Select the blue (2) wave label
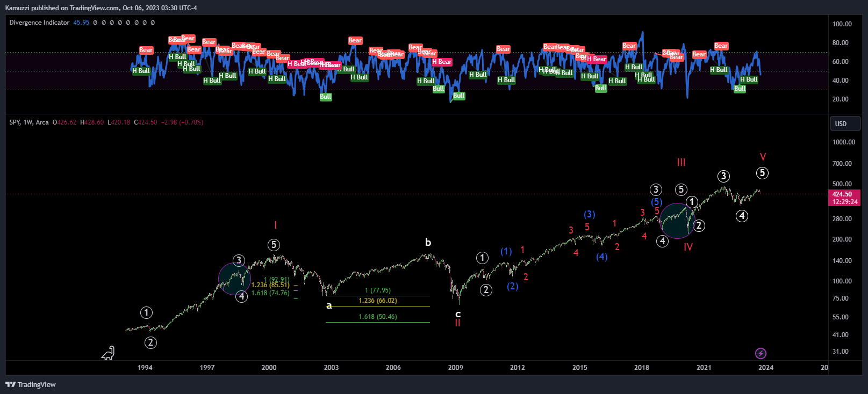The image size is (868, 394). pos(513,286)
